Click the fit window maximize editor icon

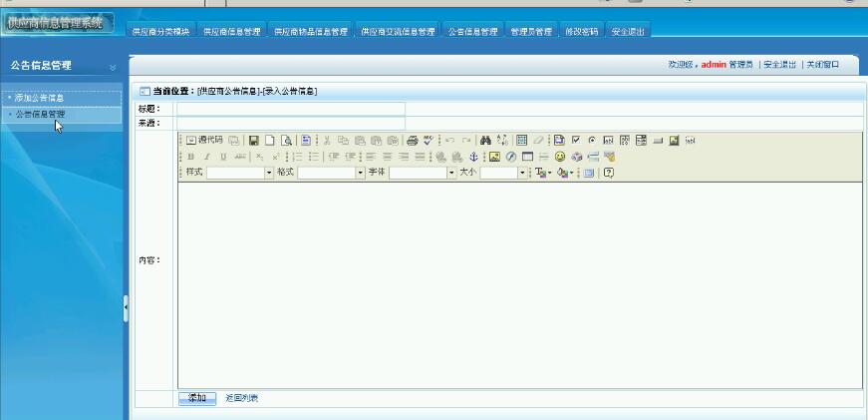click(x=588, y=173)
